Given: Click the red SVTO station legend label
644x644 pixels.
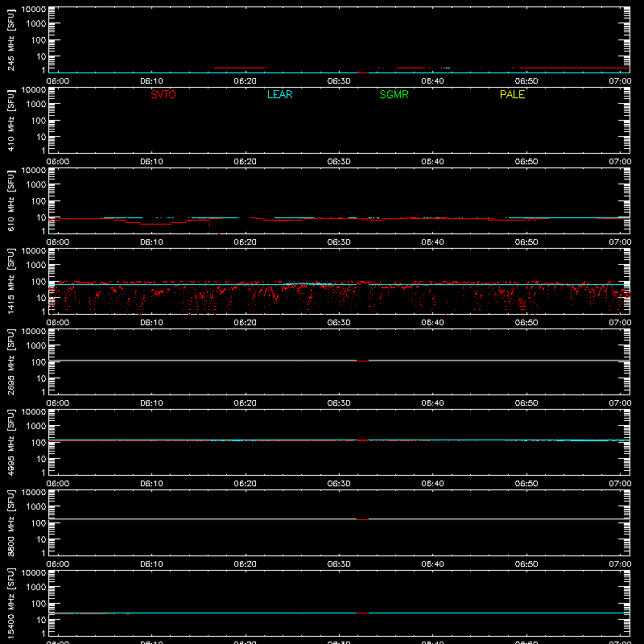Looking at the screenshot, I should point(163,94).
